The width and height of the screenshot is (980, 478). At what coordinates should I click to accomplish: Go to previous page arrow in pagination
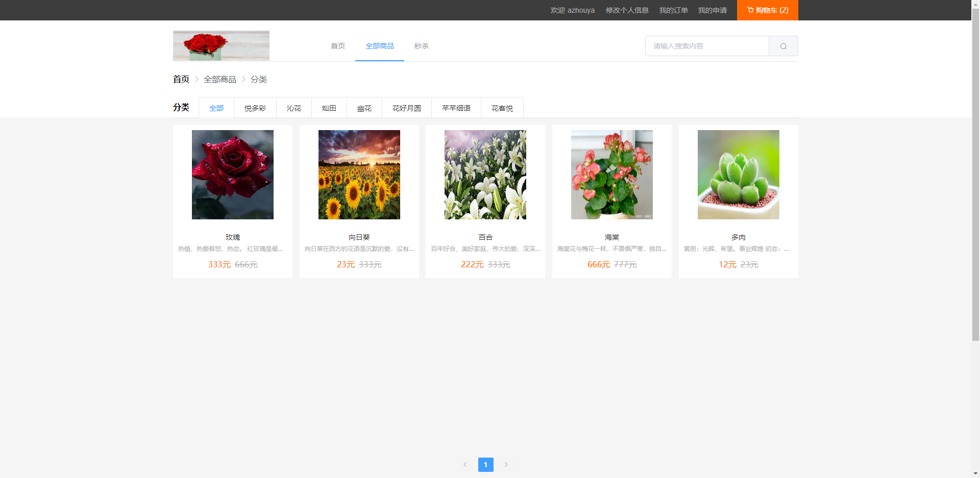coord(465,465)
